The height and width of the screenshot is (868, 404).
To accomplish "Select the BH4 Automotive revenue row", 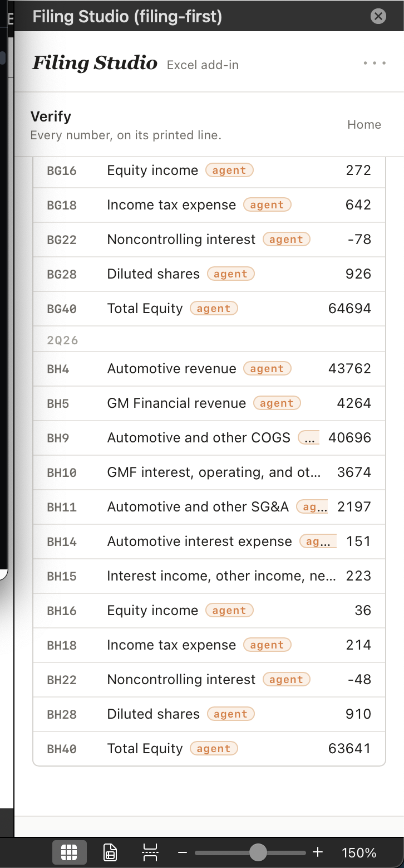I will click(x=209, y=369).
